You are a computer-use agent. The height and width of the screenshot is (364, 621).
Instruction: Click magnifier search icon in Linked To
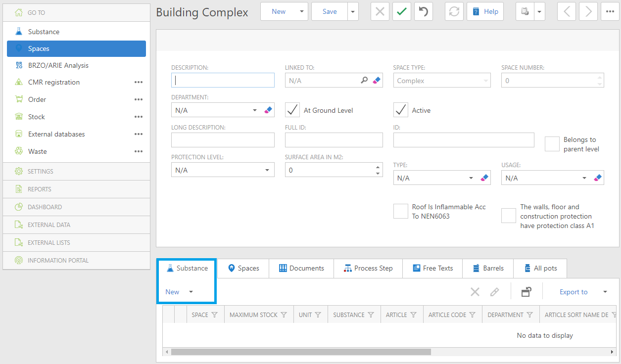click(364, 80)
